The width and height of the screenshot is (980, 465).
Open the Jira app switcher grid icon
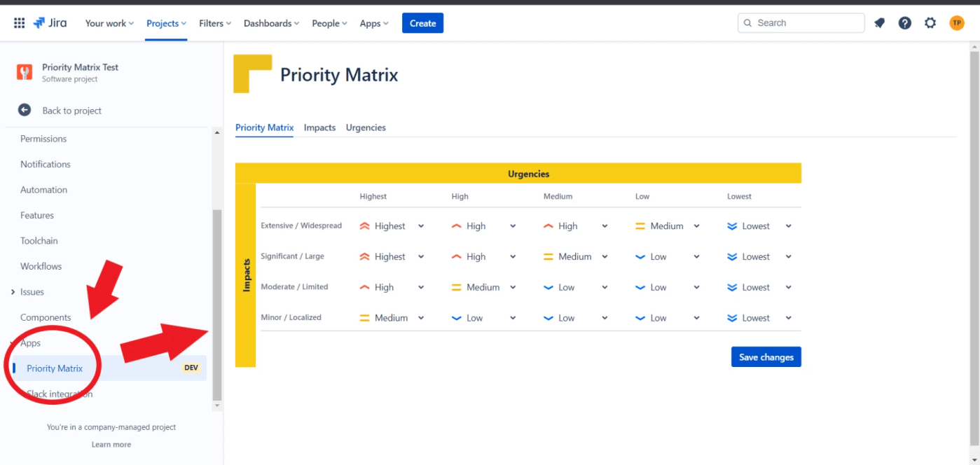[x=20, y=23]
